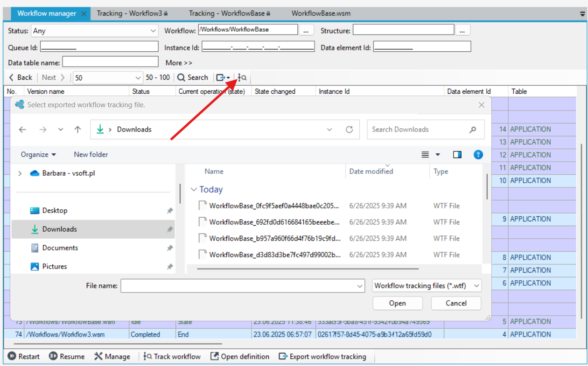588x366 pixels.
Task: Click the File name input box
Action: (x=243, y=286)
